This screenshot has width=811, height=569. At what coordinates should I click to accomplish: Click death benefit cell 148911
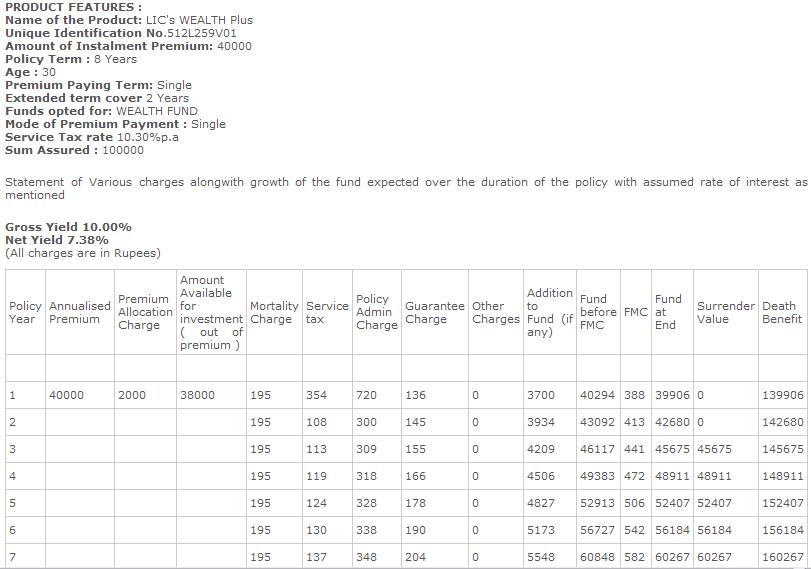pyautogui.click(x=783, y=476)
